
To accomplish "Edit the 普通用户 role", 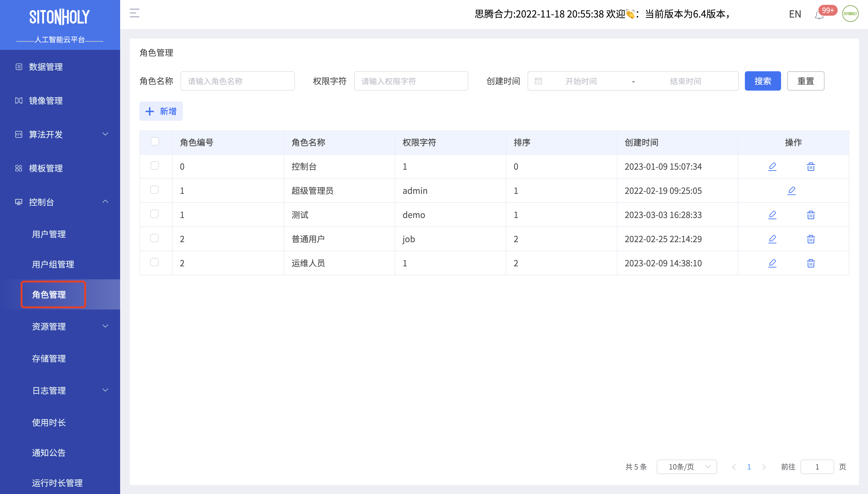I will point(772,239).
